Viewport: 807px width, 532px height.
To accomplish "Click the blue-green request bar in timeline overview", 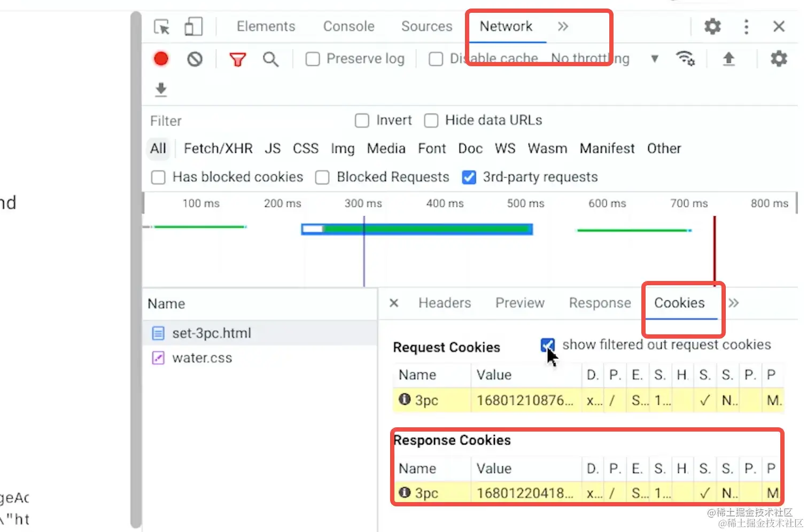I will [x=417, y=230].
